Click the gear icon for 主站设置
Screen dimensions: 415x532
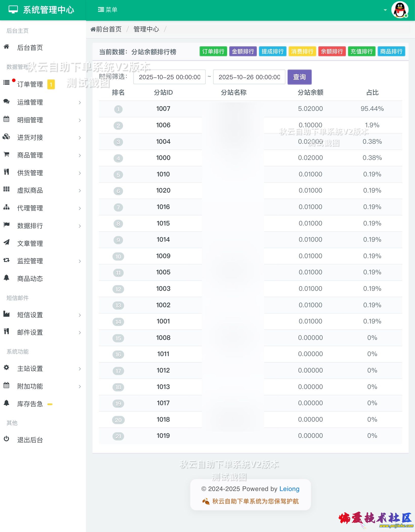(6, 367)
